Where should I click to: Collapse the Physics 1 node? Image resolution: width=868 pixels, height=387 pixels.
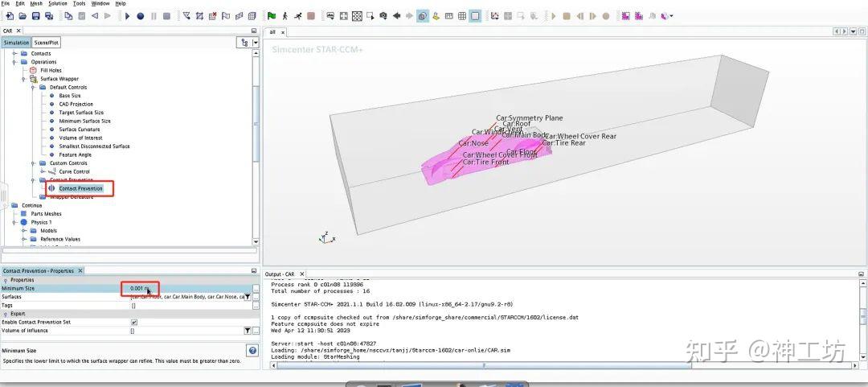point(15,222)
